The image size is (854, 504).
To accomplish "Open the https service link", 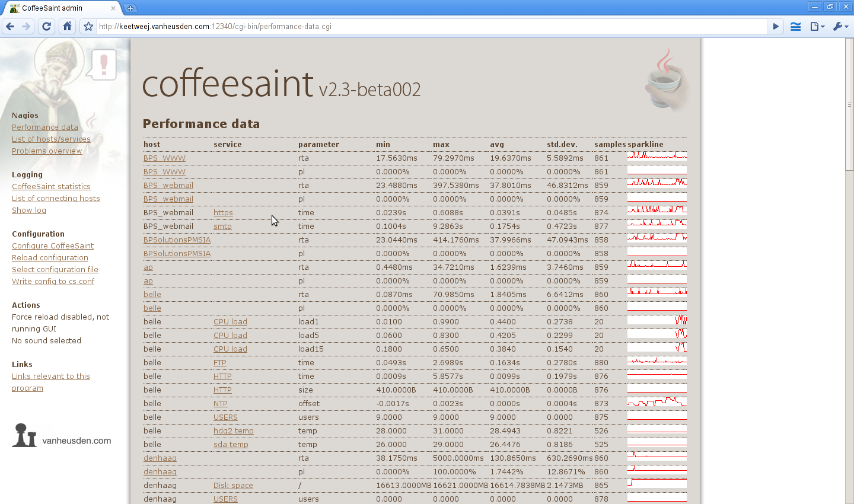I will point(223,213).
